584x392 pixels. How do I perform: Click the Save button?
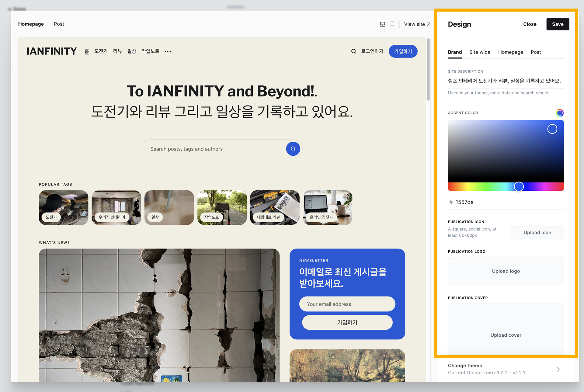pos(558,24)
